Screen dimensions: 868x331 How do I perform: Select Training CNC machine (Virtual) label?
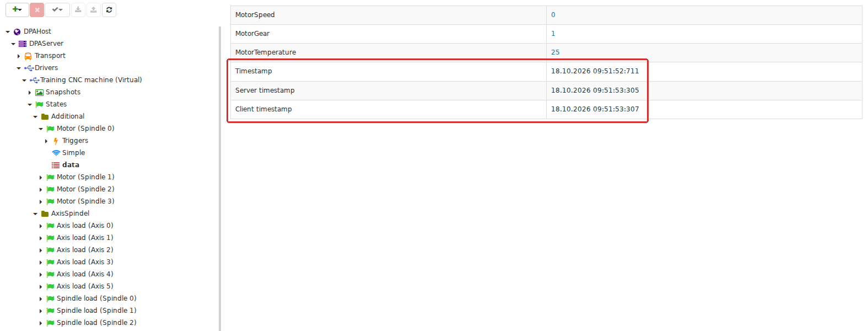coord(91,80)
